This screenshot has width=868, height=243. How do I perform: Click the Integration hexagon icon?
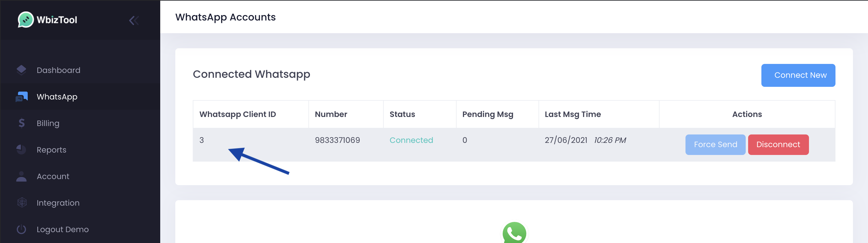[x=22, y=203]
